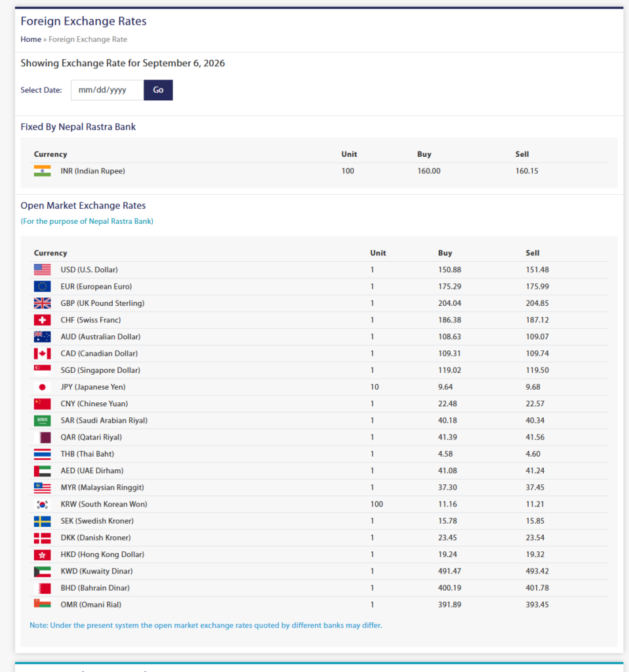Click the Malaysian flag for MYR

tap(43, 488)
